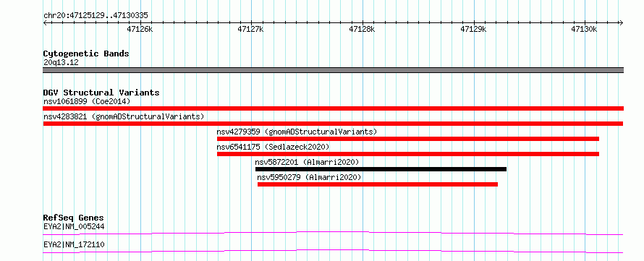The height and width of the screenshot is (261, 644).
Task: Click the chr20:47125129..47130335 coordinate label
Action: point(96,16)
